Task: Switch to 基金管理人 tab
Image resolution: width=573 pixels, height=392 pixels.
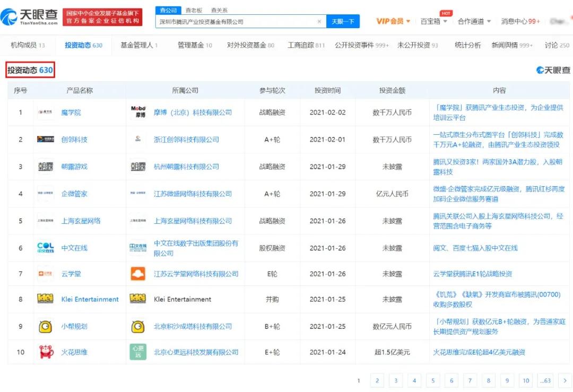Action: 139,45
